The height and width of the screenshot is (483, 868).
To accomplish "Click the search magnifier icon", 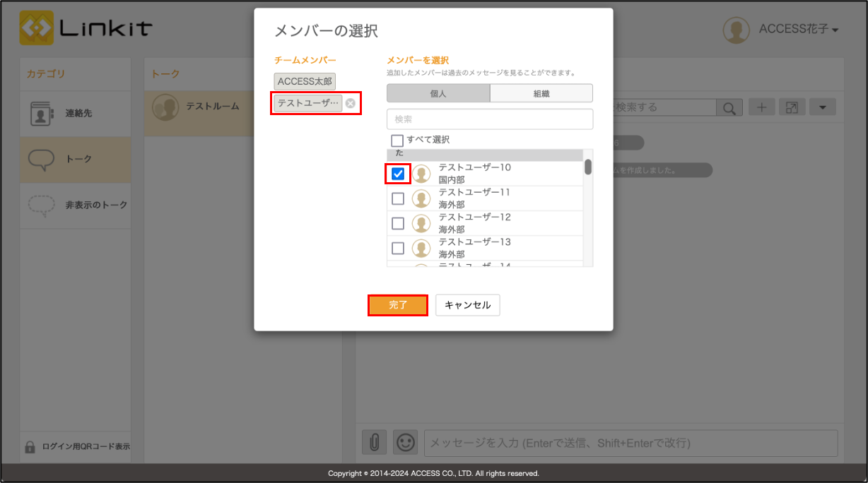I will [729, 107].
